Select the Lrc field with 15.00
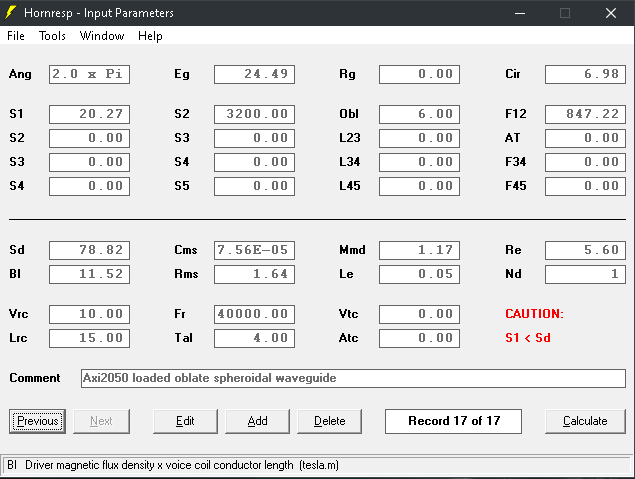Image resolution: width=635 pixels, height=479 pixels. (x=89, y=338)
